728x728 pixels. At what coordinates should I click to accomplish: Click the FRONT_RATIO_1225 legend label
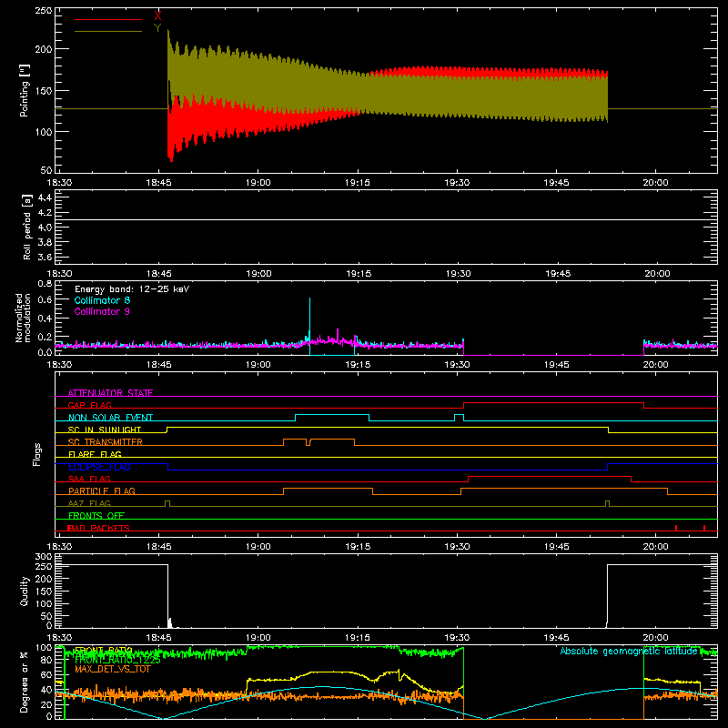117,660
